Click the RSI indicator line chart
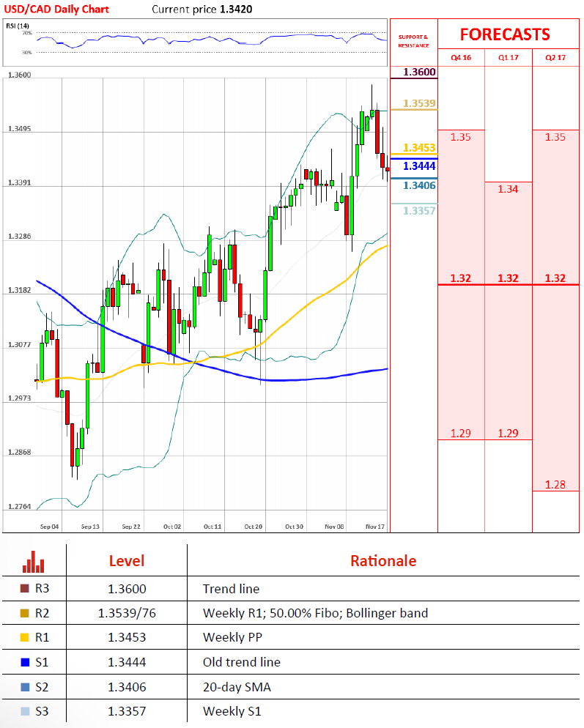The width and height of the screenshot is (584, 728). 211,40
